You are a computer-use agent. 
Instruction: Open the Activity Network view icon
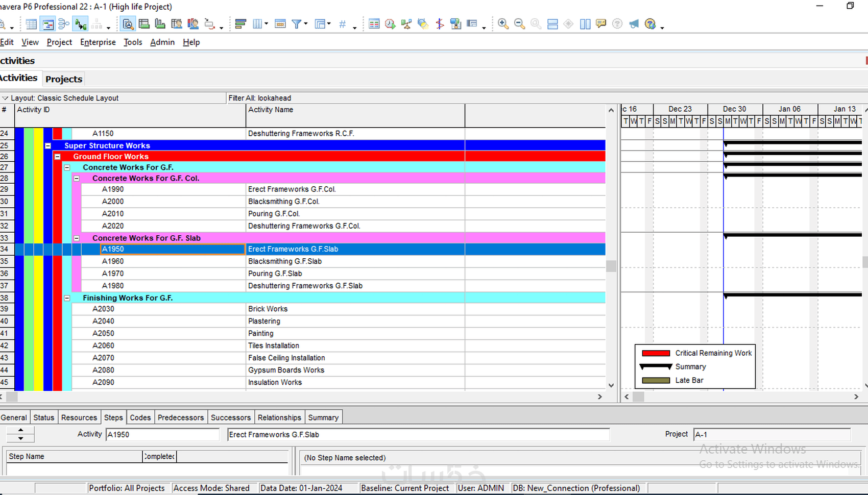click(x=64, y=24)
